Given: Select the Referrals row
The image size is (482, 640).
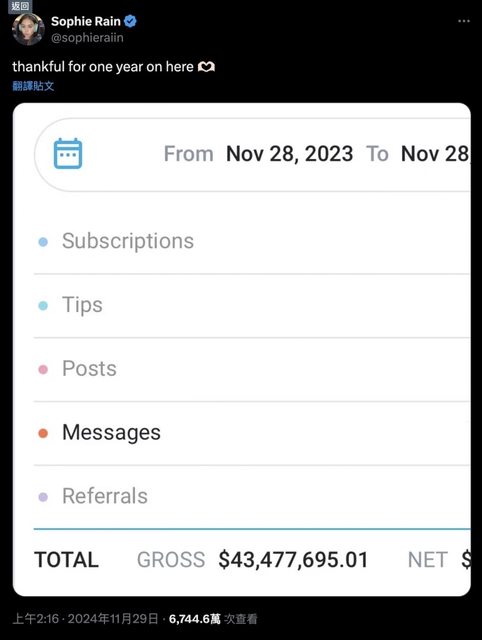Looking at the screenshot, I should [x=252, y=497].
